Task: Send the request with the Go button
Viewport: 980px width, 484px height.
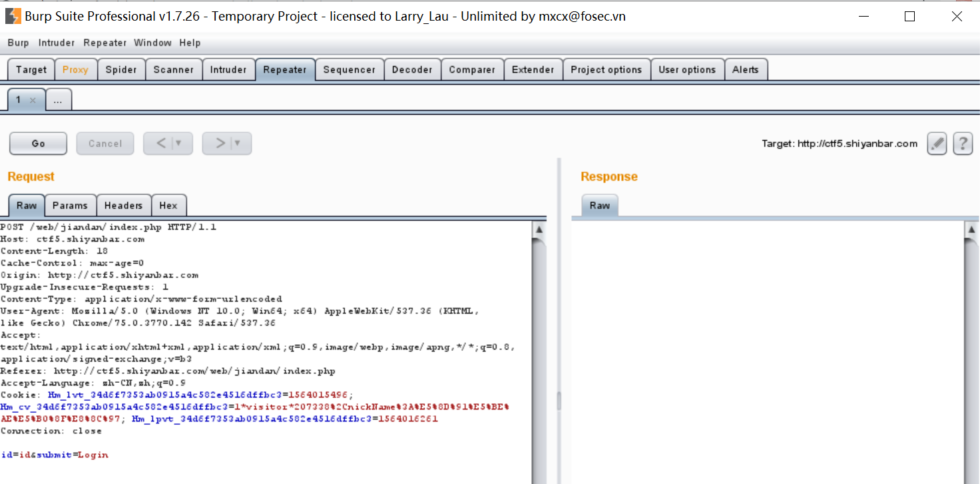Action: point(38,143)
